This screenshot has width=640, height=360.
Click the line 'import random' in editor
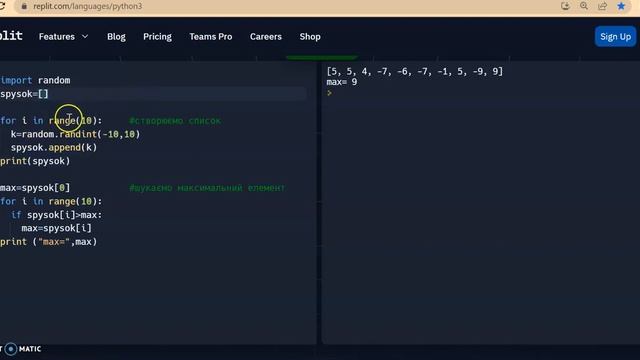coord(35,80)
